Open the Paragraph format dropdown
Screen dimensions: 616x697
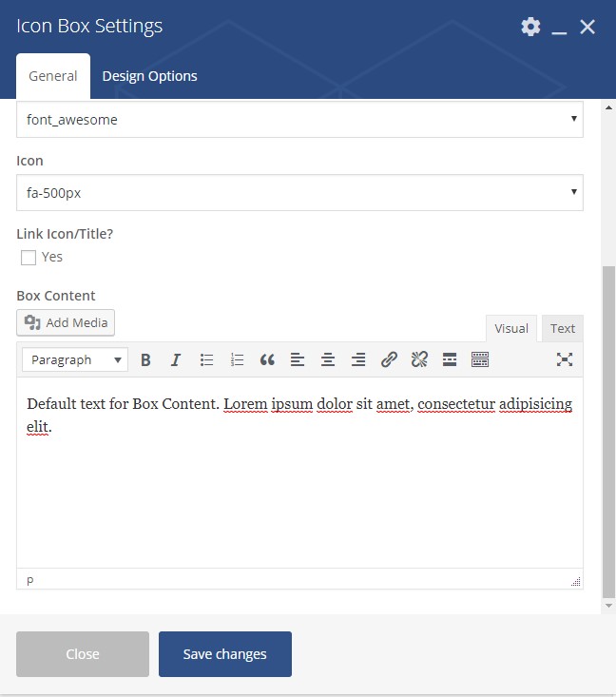[75, 359]
